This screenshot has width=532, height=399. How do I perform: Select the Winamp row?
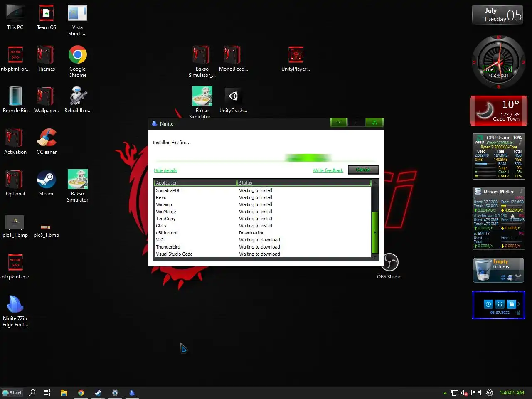click(262, 204)
